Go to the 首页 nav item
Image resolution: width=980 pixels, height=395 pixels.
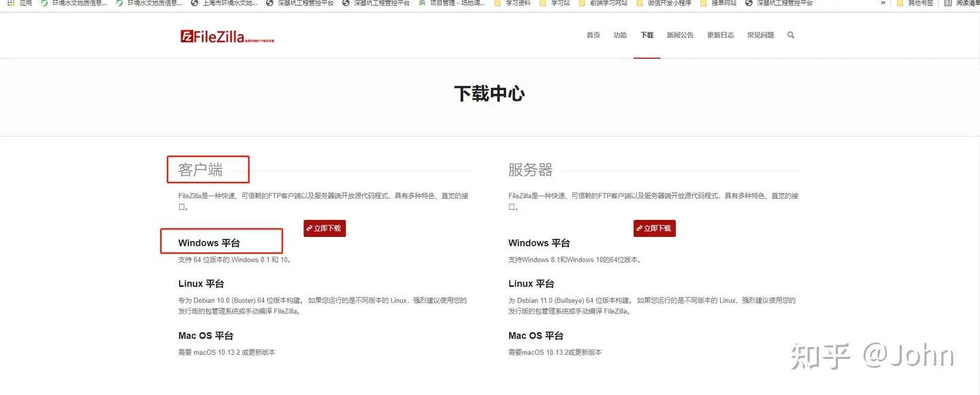593,35
